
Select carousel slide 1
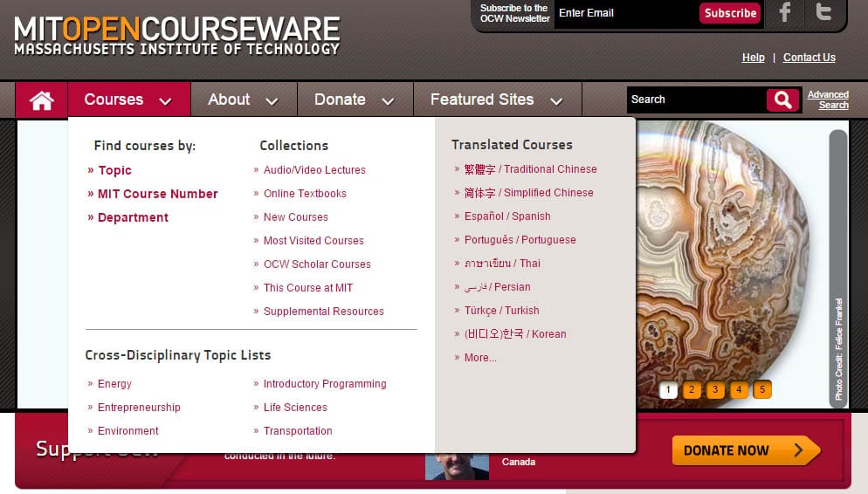pos(668,389)
